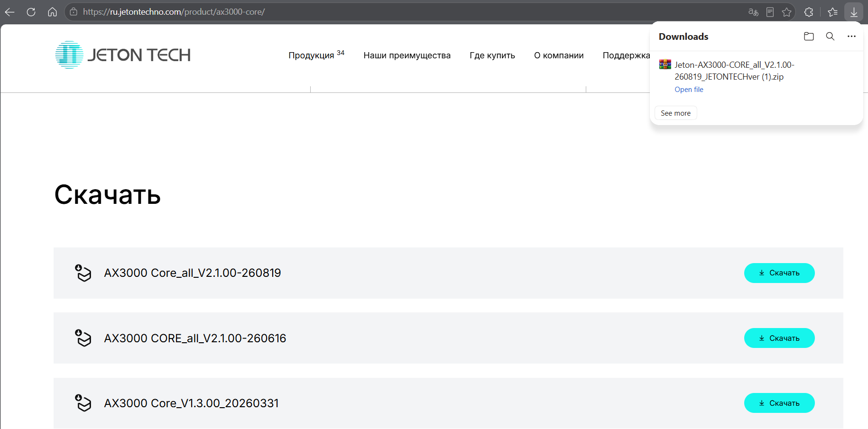The height and width of the screenshot is (429, 868).
Task: Click the file icon beside AX3000 Core_V1.3.00_20260331
Action: (83, 403)
